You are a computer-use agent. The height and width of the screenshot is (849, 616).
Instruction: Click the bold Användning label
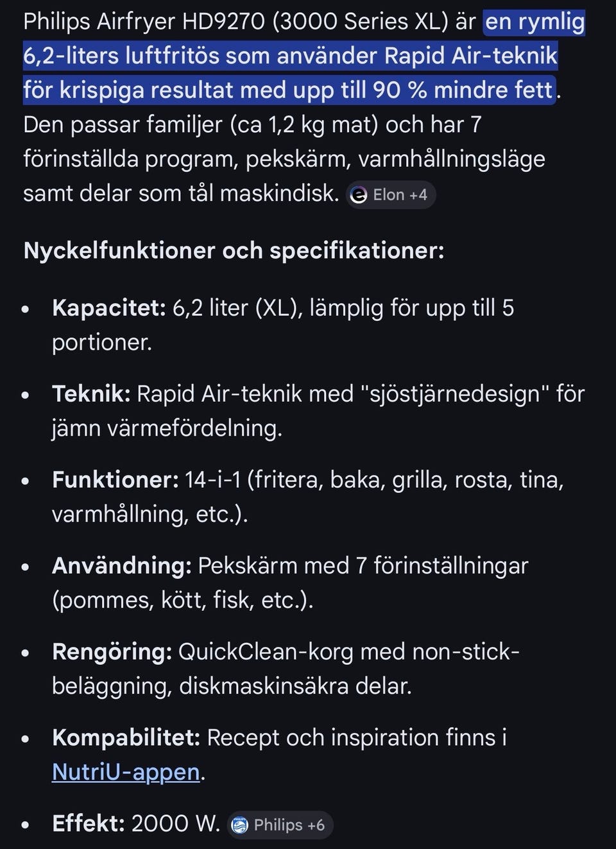pyautogui.click(x=122, y=565)
